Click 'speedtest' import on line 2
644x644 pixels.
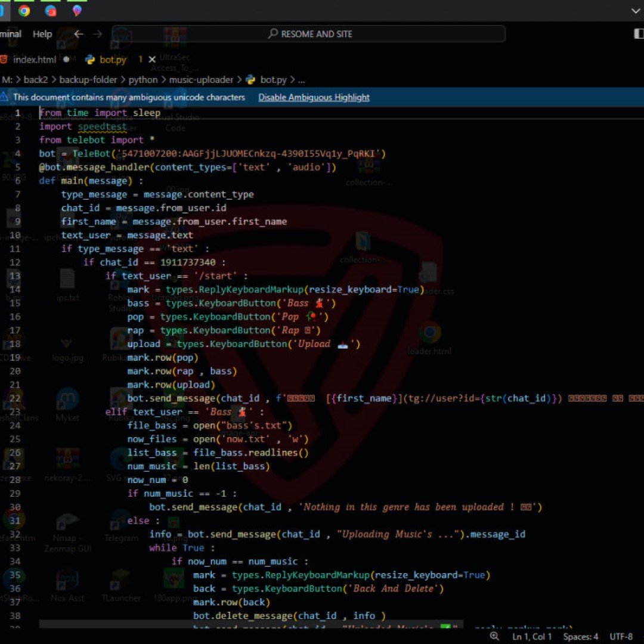[x=103, y=126]
